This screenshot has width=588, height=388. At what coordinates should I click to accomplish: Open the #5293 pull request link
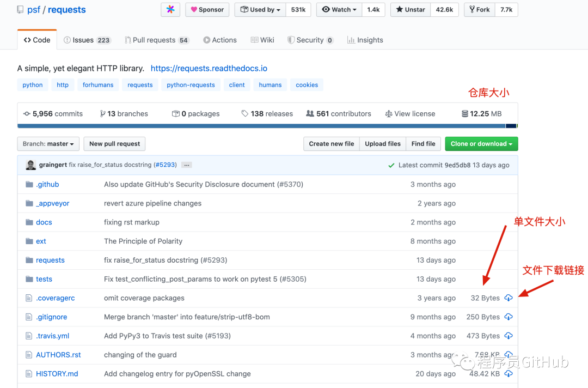(x=165, y=165)
